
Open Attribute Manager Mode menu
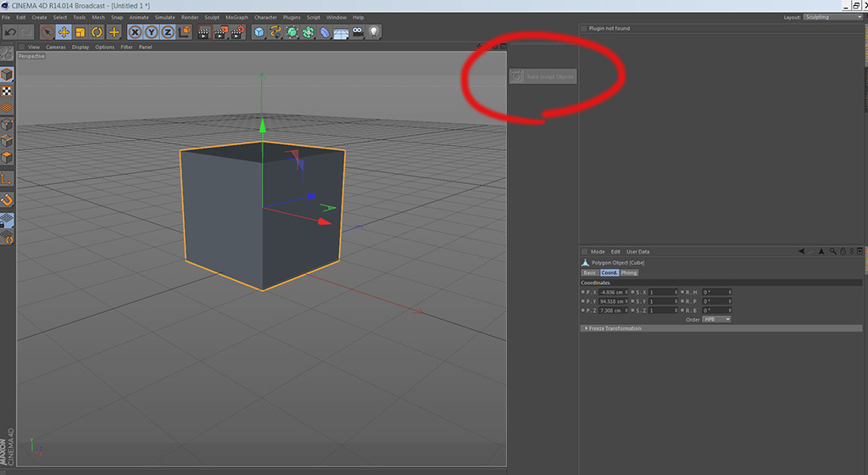click(598, 251)
